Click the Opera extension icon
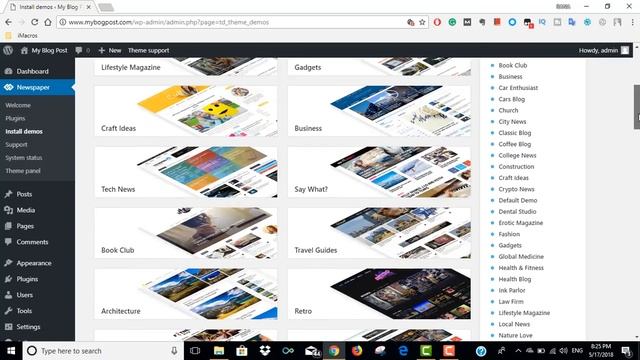The image size is (640, 360). point(437,22)
